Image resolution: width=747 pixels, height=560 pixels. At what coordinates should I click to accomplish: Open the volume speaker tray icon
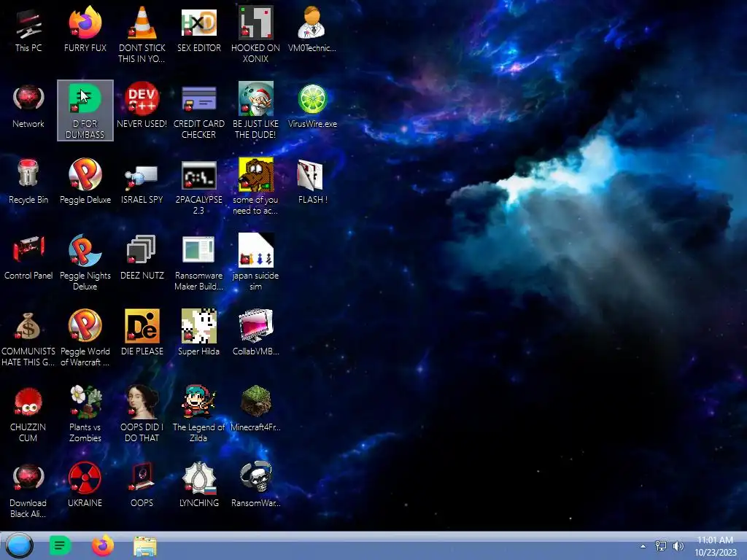[678, 545]
